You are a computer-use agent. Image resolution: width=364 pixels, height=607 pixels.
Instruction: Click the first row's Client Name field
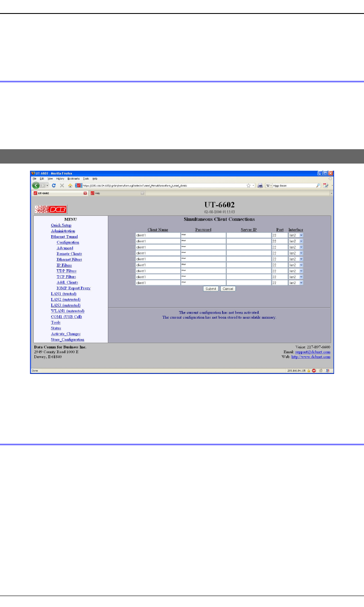click(158, 235)
